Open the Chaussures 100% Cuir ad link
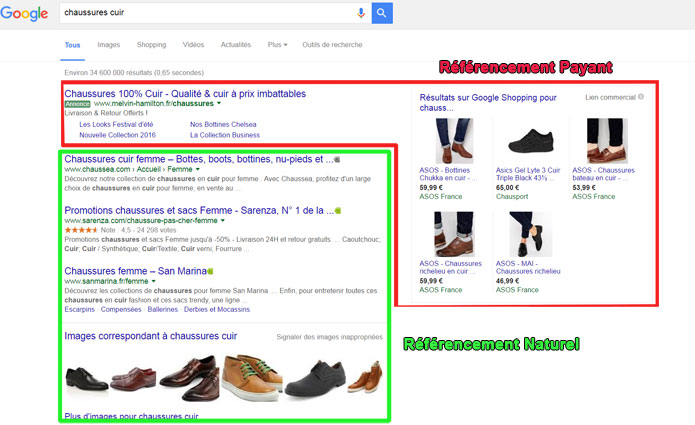This screenshot has height=425, width=695. coord(185,94)
